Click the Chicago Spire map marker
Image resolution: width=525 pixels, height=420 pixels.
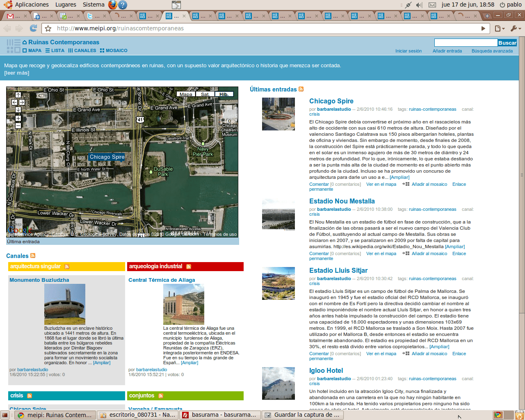[107, 157]
